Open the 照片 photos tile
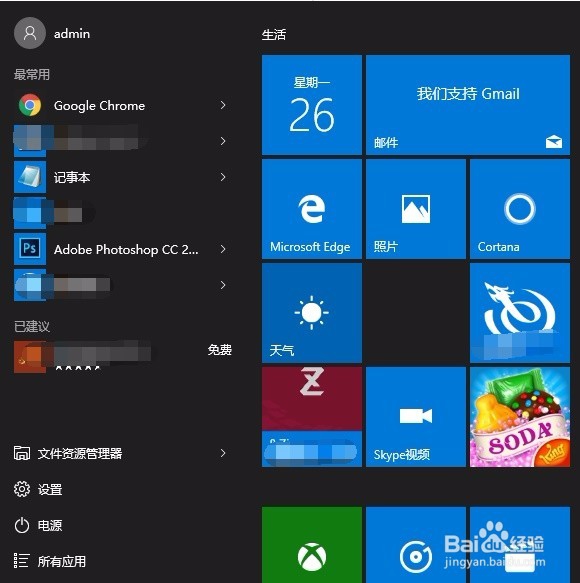Image resolution: width=580 pixels, height=583 pixels. point(416,209)
